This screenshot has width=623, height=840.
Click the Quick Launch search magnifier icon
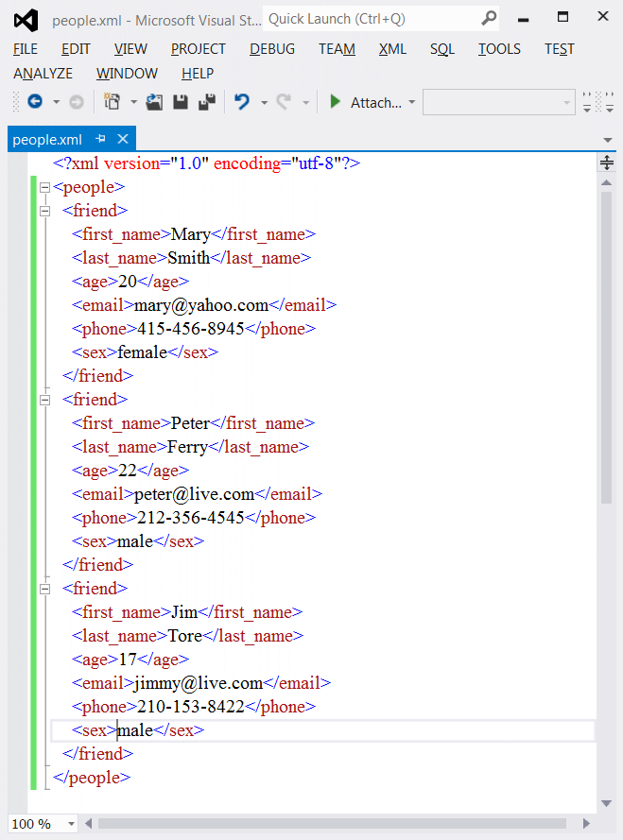[x=489, y=19]
